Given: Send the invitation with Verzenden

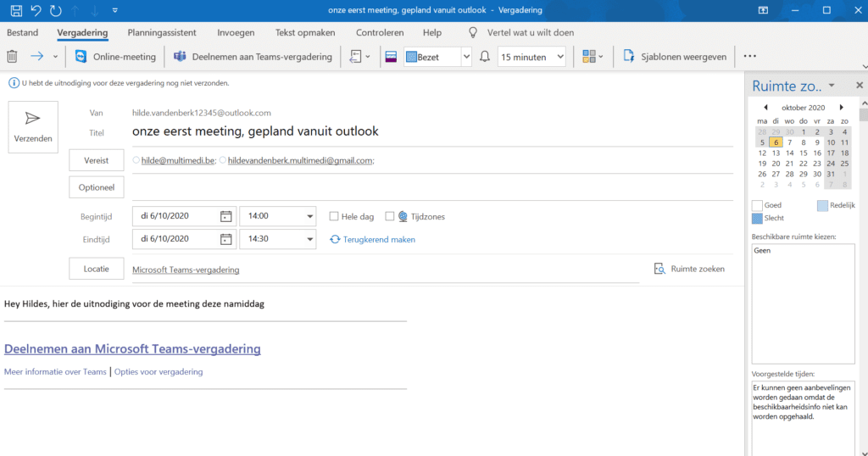Looking at the screenshot, I should 33,127.
